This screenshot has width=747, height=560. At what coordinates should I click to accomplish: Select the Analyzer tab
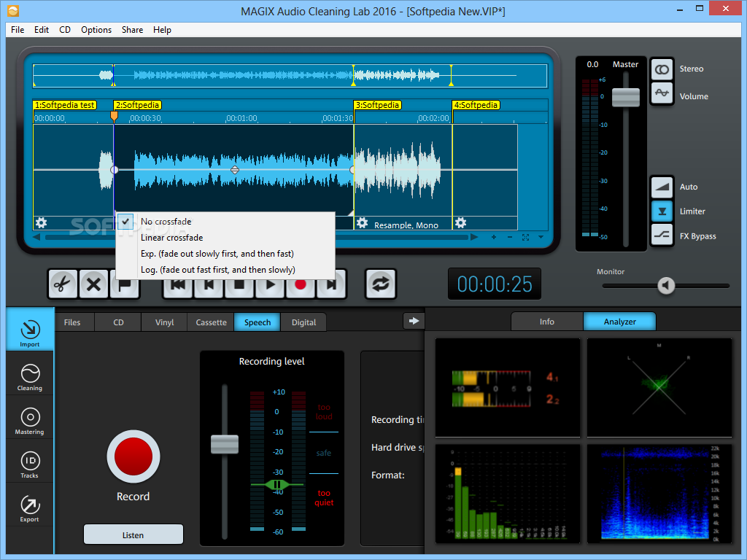[620, 322]
